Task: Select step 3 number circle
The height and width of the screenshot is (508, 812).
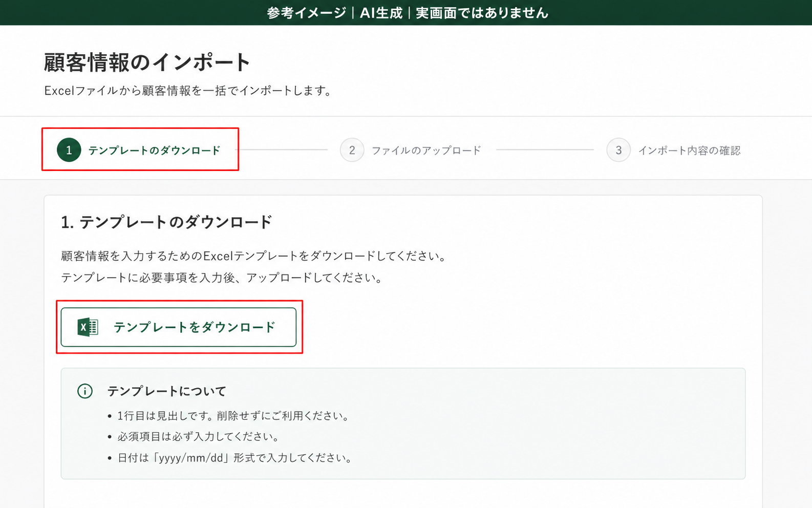Action: (618, 150)
